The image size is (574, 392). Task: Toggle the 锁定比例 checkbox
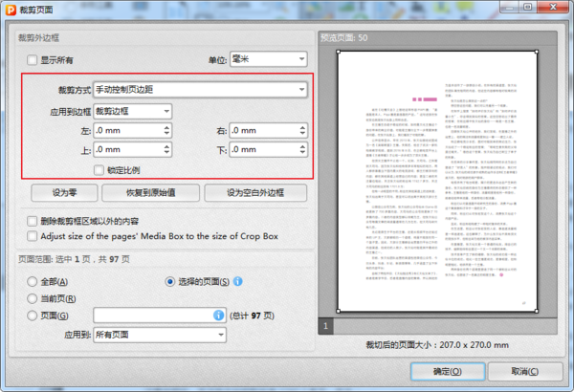click(99, 170)
